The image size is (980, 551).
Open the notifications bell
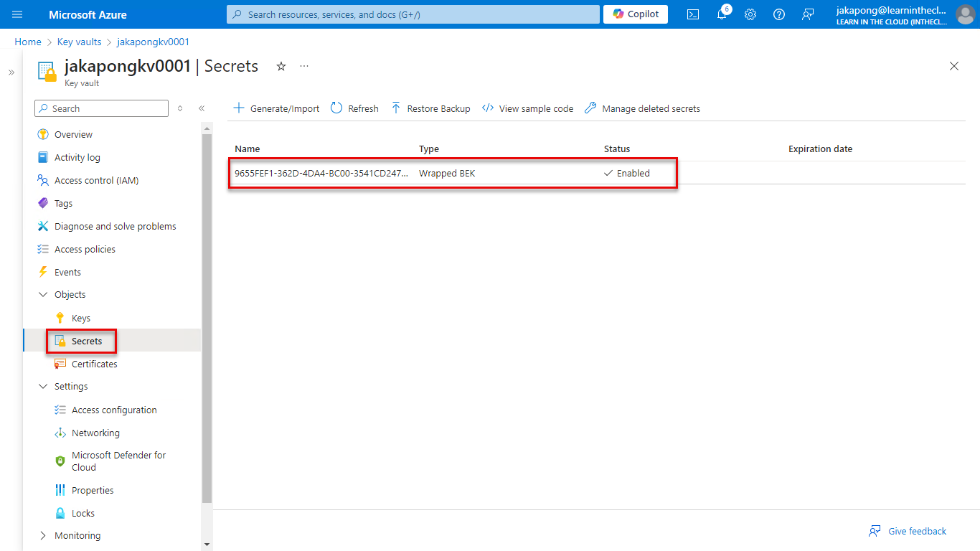[722, 14]
